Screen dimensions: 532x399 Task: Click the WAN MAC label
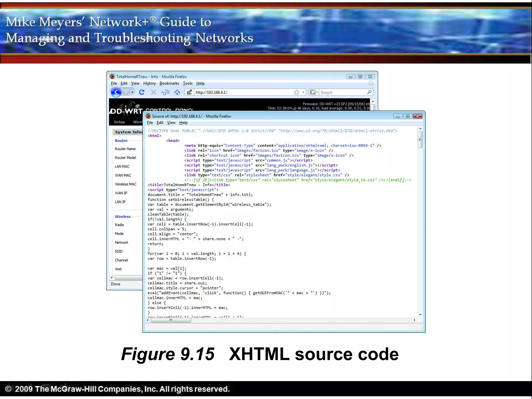click(123, 175)
